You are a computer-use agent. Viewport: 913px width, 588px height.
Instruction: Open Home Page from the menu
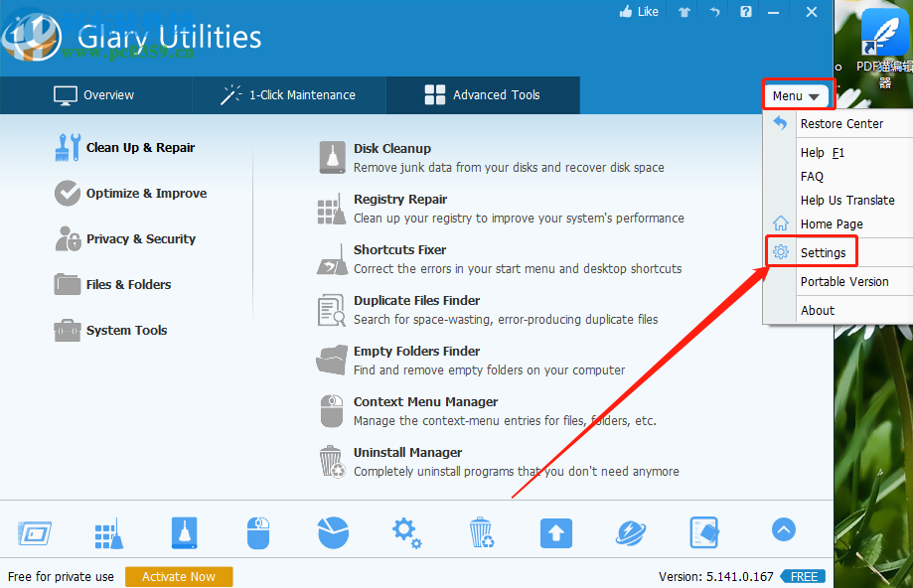(x=839, y=224)
